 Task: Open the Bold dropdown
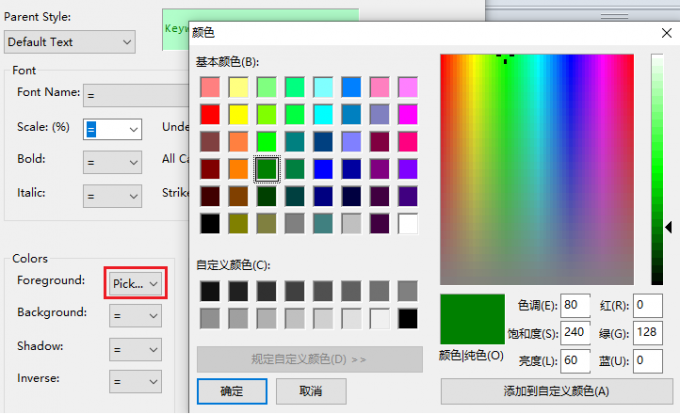[112, 162]
